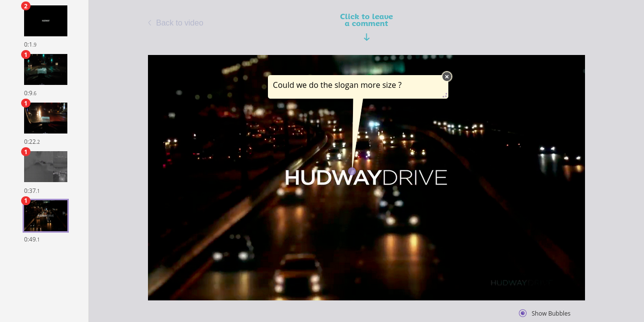Viewport: 644px width, 322px height.
Task: Click the red badge on 0:22.2 thumbnail
Action: tap(26, 103)
